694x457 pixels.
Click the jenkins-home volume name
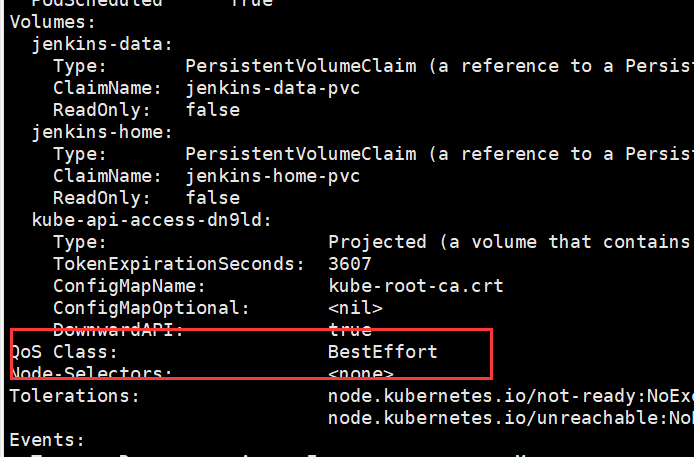click(x=102, y=132)
